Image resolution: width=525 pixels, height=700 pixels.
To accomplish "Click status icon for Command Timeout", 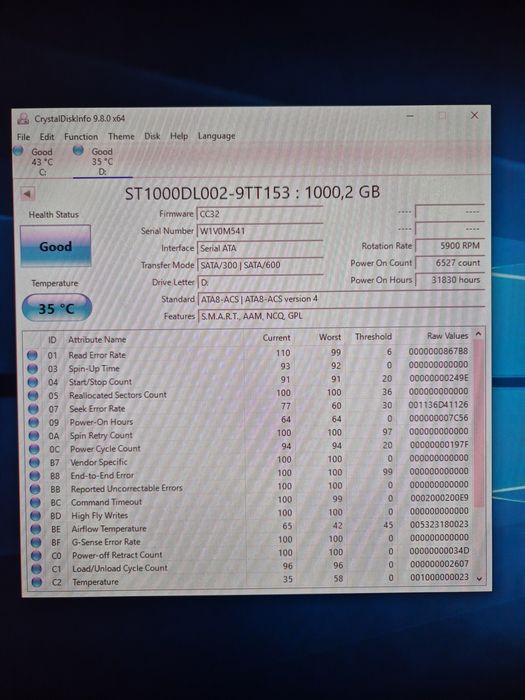I will (x=35, y=503).
